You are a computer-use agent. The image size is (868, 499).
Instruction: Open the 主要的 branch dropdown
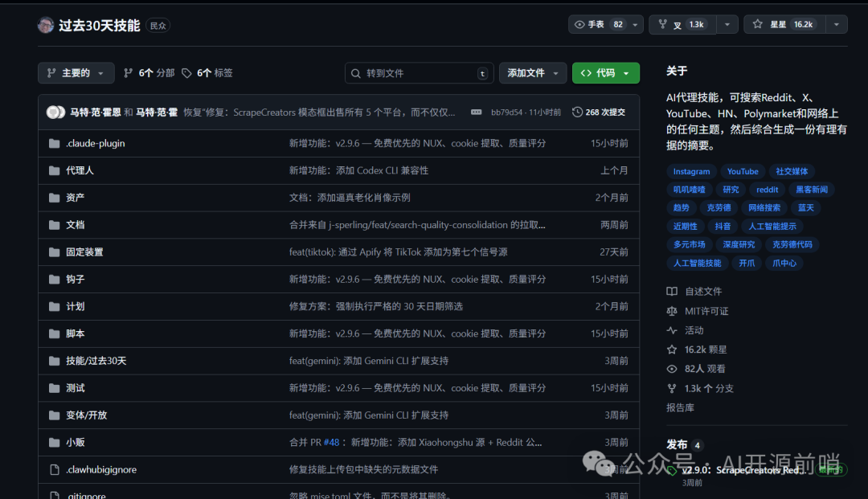[x=76, y=73]
